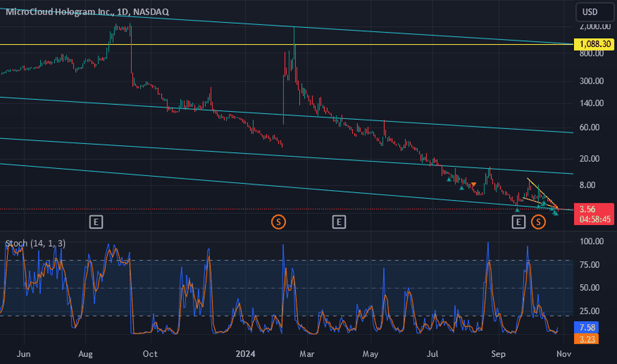This screenshot has width=617, height=364.
Task: Click the Oct label on time axis
Action: coord(150,354)
